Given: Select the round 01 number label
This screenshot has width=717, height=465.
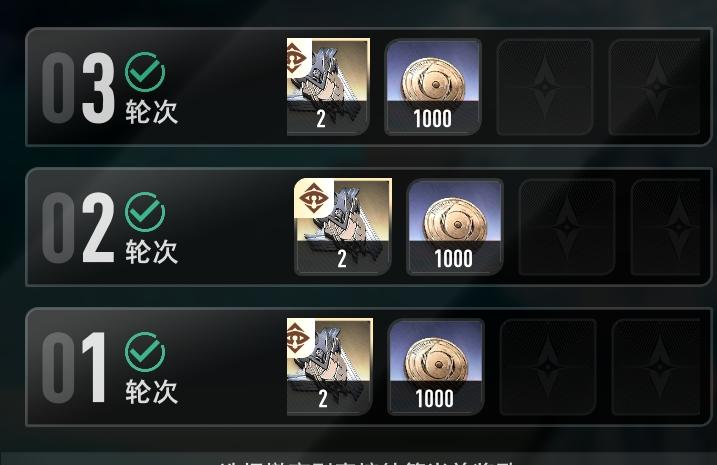Looking at the screenshot, I should click(x=74, y=367).
